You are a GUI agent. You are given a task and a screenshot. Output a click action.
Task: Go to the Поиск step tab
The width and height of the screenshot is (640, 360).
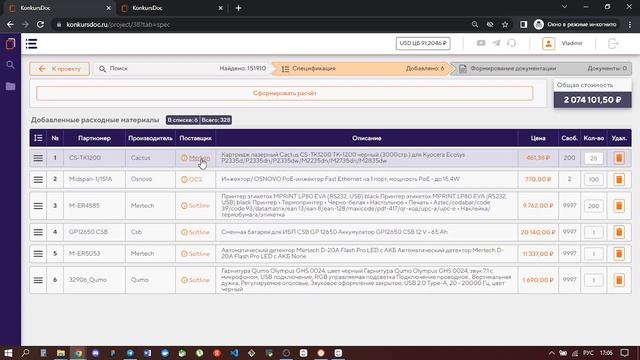(x=182, y=69)
